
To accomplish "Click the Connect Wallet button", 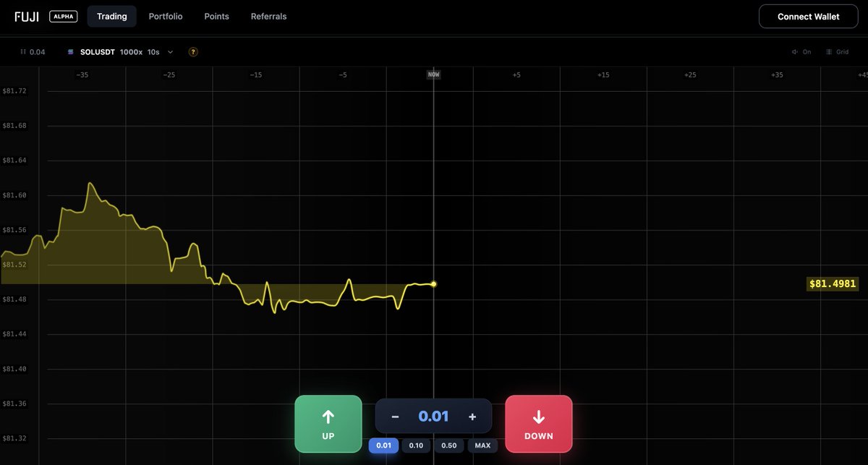I will (x=808, y=17).
